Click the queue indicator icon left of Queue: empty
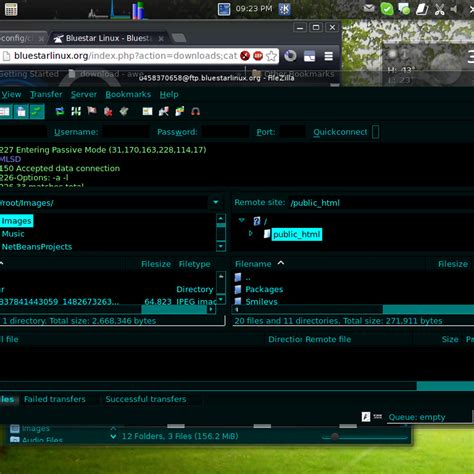Image resolution: width=474 pixels, height=474 pixels. [x=378, y=416]
